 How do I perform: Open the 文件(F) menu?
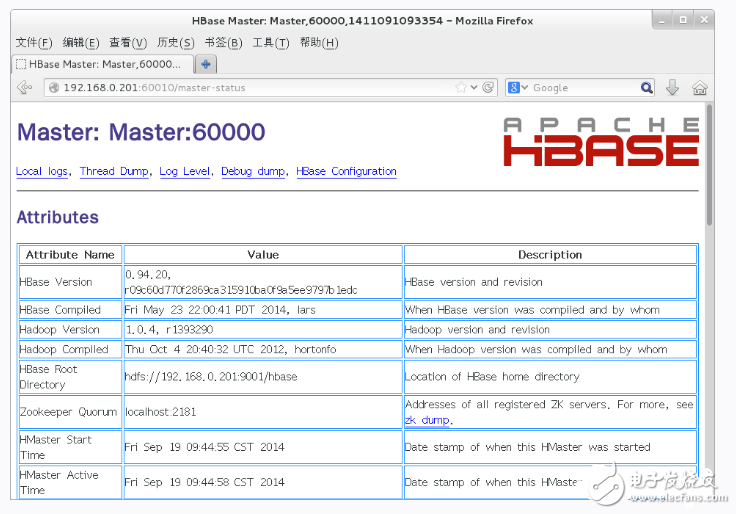(34, 43)
